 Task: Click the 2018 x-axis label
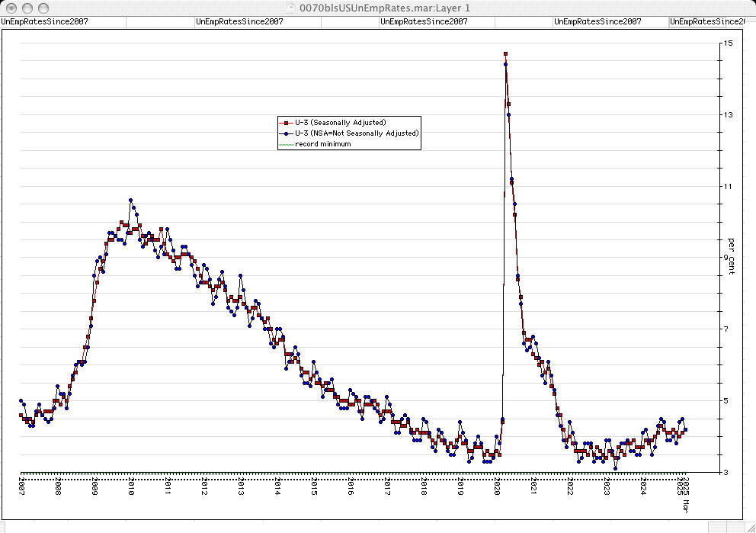pos(424,486)
